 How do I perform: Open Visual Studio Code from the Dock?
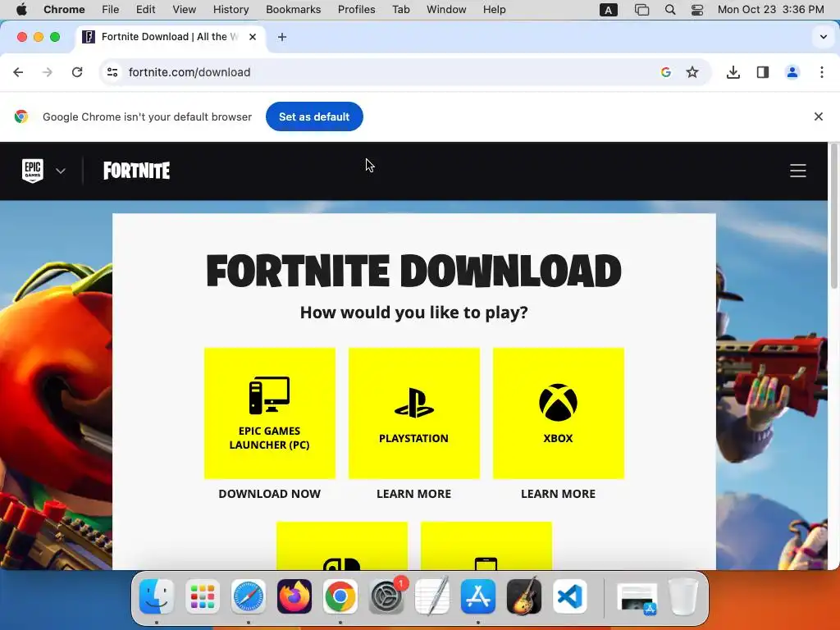(x=570, y=596)
